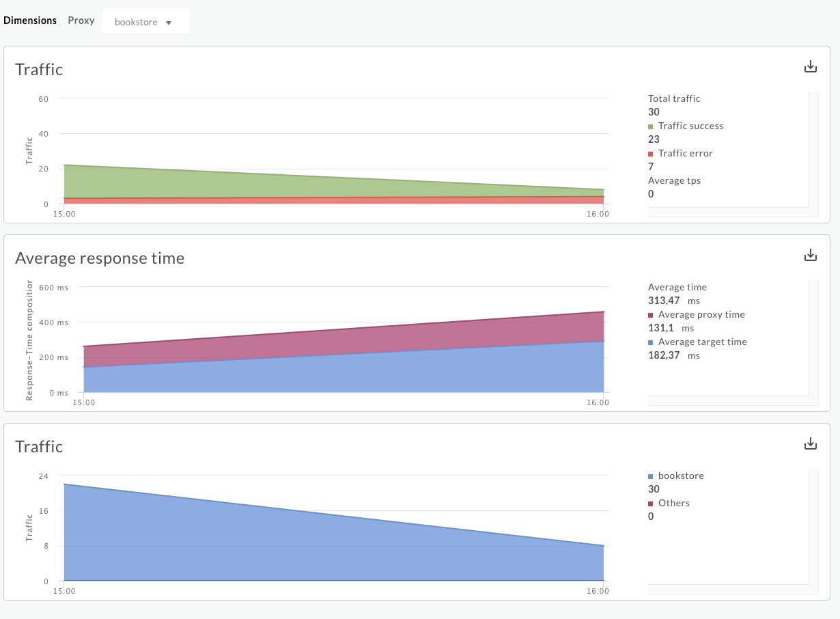Toggle the Others series label
Screen dimensions: 840x619
[673, 503]
